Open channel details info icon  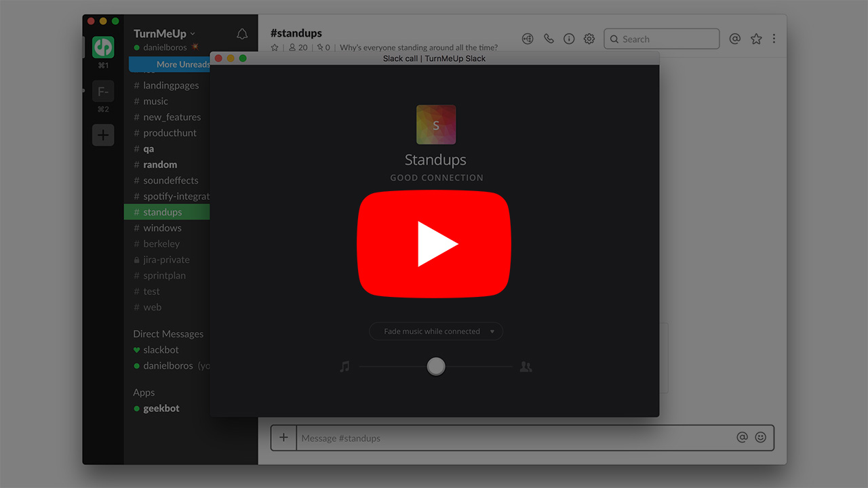tap(569, 39)
